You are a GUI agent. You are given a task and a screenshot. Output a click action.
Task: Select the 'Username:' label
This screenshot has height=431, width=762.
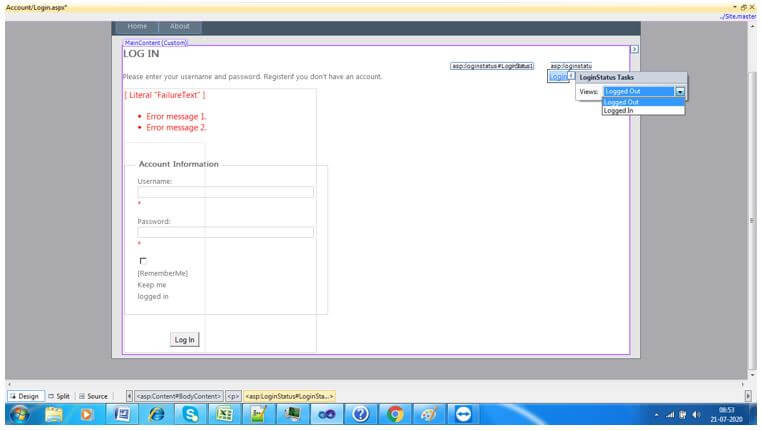click(155, 181)
